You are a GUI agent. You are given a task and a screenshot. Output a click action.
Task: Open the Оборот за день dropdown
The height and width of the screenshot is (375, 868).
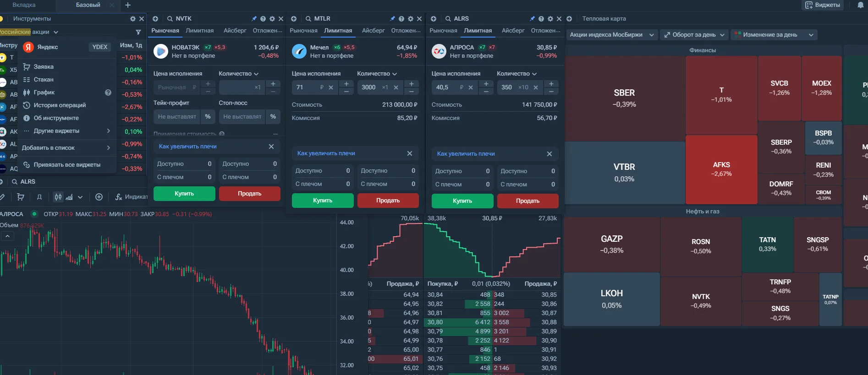(x=694, y=35)
